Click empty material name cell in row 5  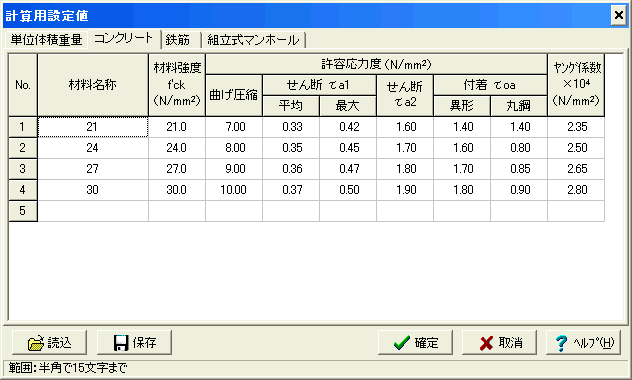[93, 211]
